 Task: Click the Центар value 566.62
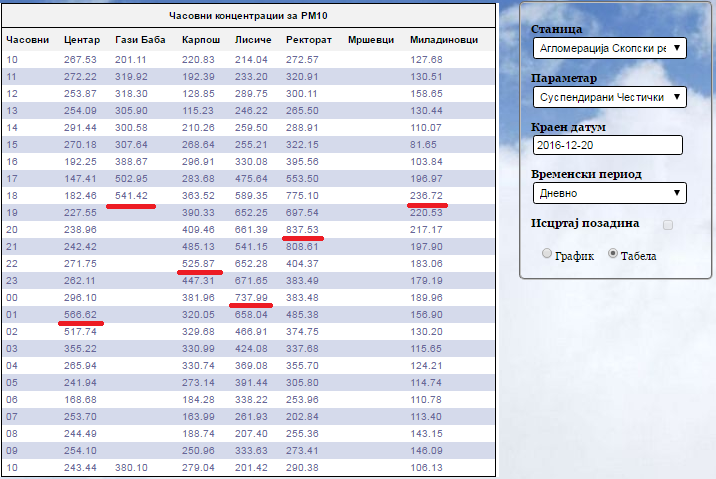pyautogui.click(x=80, y=315)
